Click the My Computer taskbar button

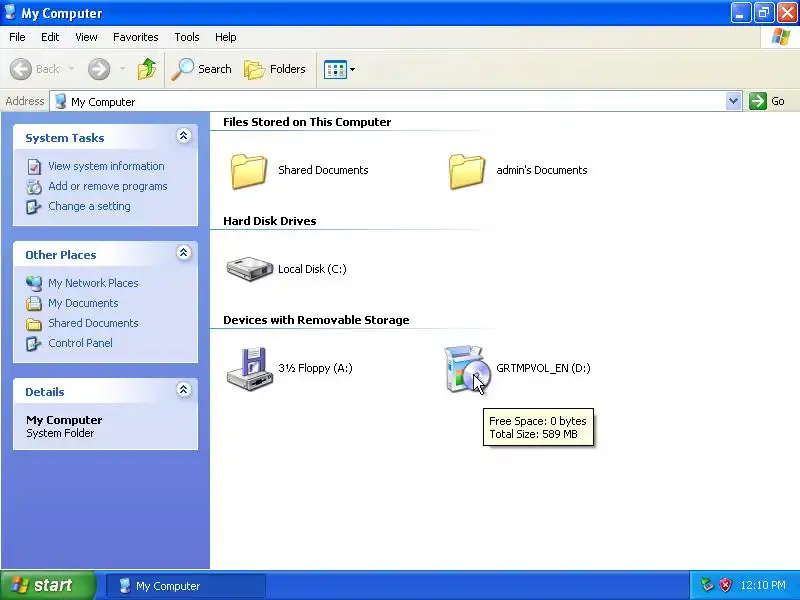pos(186,586)
